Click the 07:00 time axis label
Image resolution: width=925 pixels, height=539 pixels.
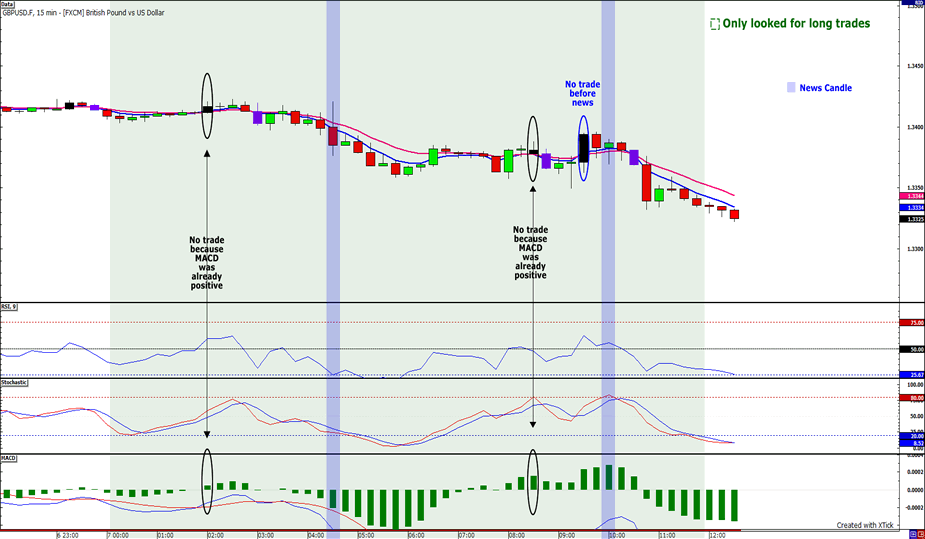tap(467, 535)
